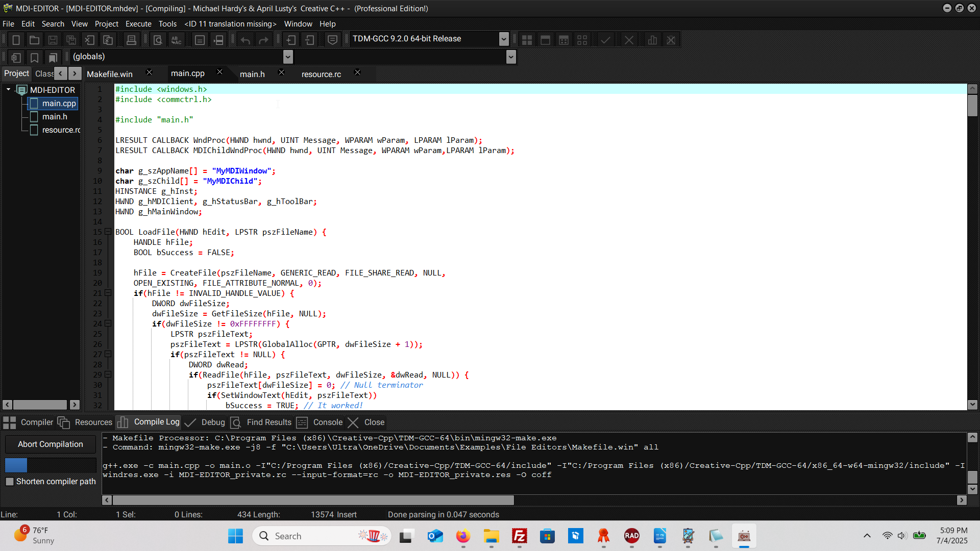Open Firefox from the taskbar
Viewport: 980px width, 551px height.
pyautogui.click(x=463, y=536)
